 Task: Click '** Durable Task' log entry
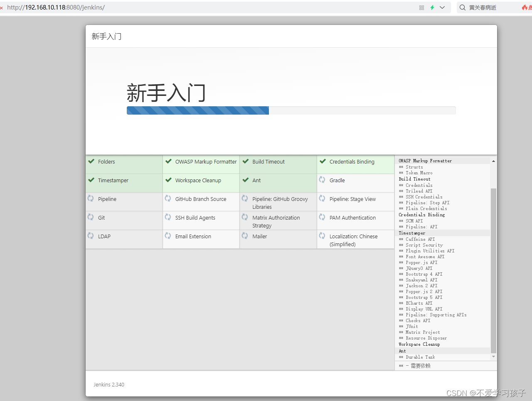click(417, 357)
